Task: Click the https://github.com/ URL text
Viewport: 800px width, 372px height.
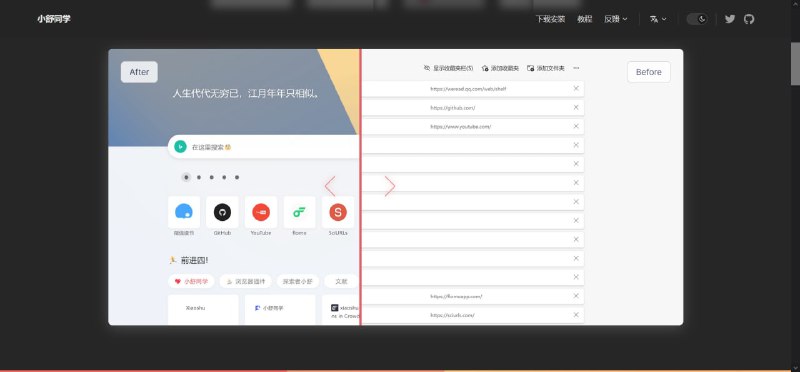Action: point(453,108)
